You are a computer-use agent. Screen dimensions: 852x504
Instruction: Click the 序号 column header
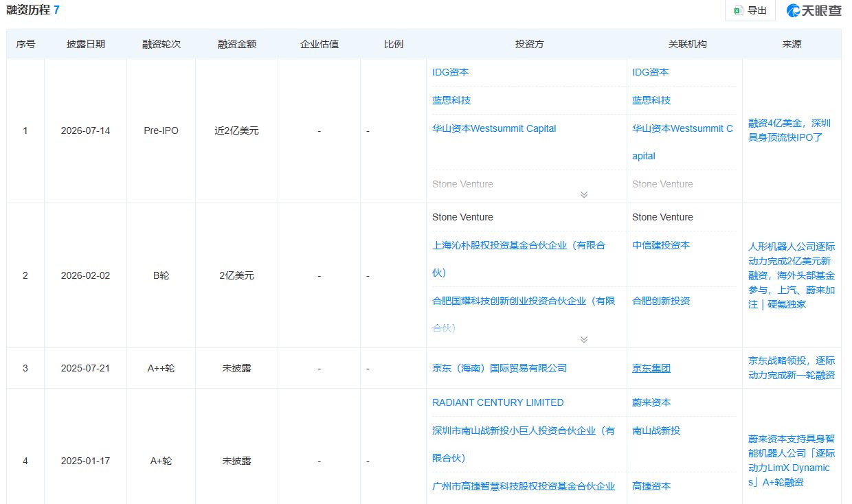25,44
